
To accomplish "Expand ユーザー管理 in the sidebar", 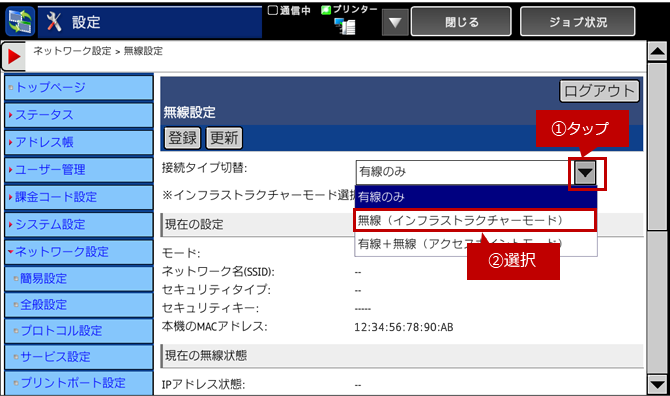I will 79,170.
